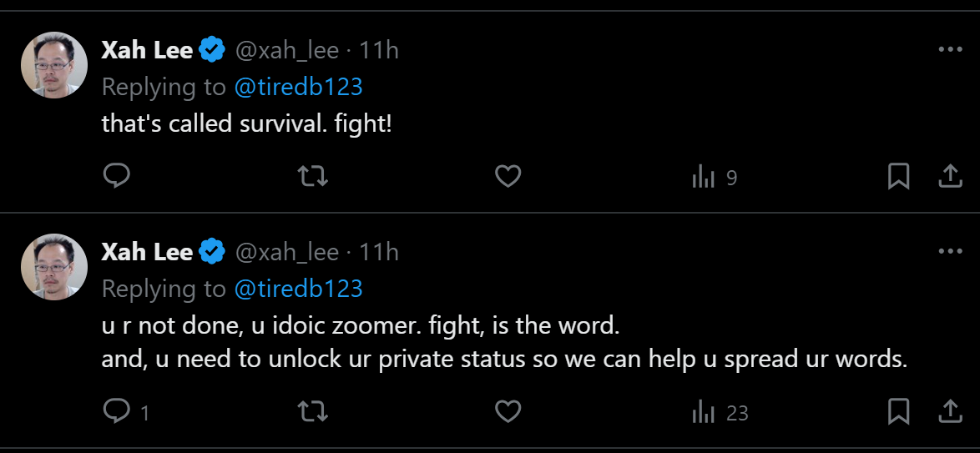980x453 pixels.
Task: Share the 'that's called survival' tweet
Action: (950, 176)
